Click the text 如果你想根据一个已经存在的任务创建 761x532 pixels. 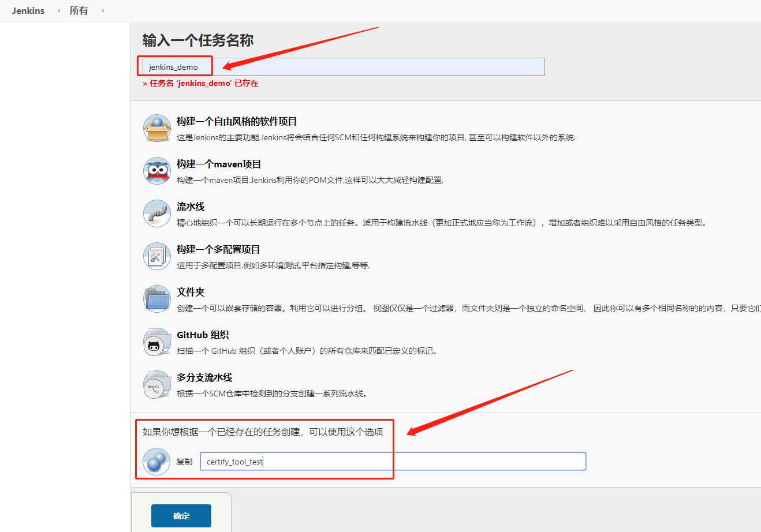click(x=263, y=432)
